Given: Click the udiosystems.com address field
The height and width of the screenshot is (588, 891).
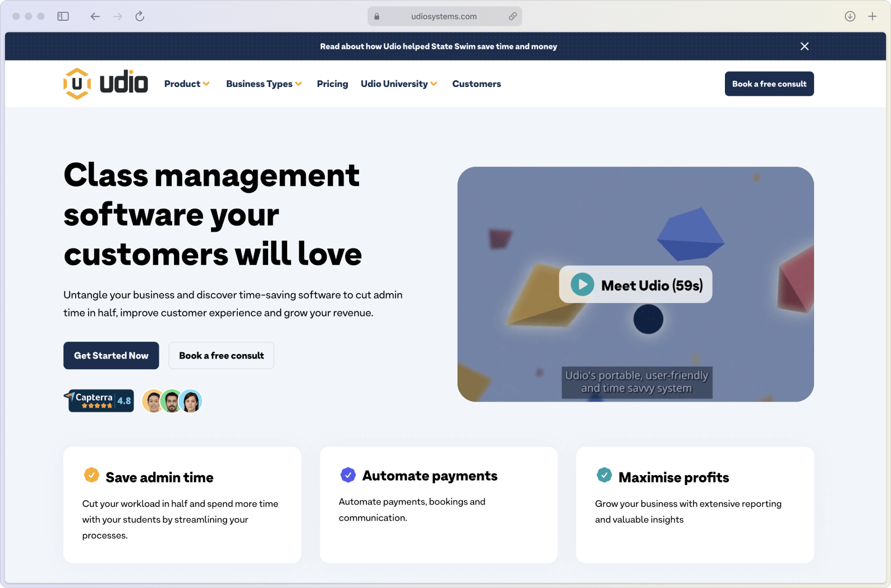Looking at the screenshot, I should (444, 16).
